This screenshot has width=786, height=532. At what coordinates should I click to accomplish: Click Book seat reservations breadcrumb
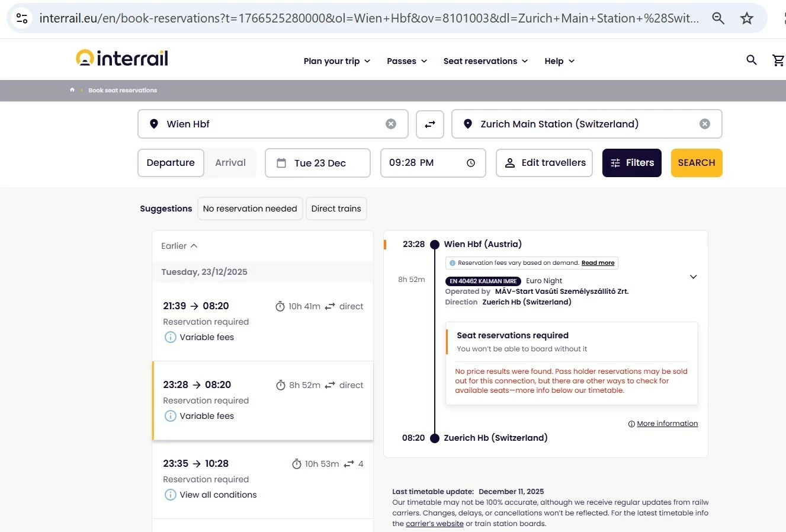[123, 90]
